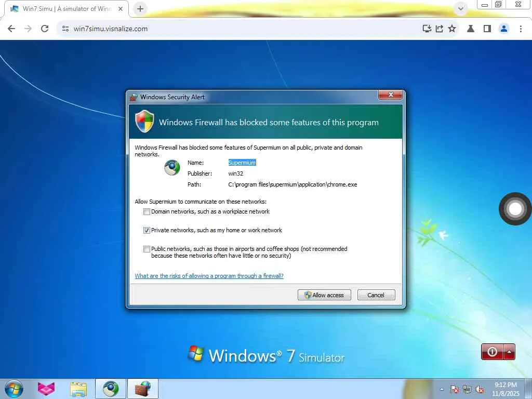
Task: Uncheck Private networks checkbox
Action: pos(147,230)
